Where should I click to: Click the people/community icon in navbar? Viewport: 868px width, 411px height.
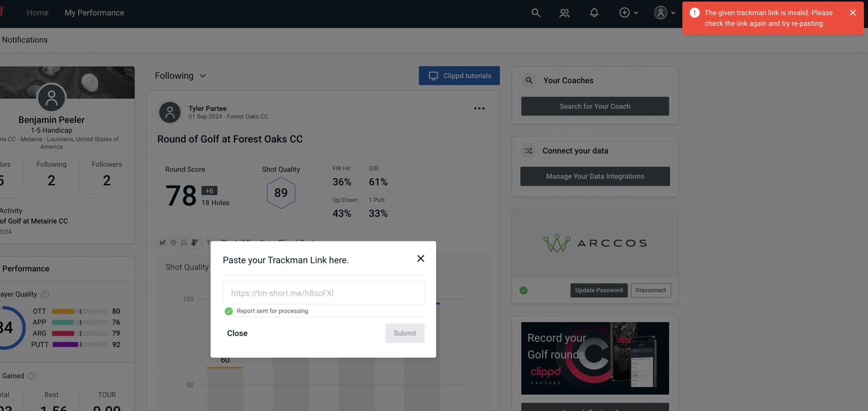tap(564, 12)
